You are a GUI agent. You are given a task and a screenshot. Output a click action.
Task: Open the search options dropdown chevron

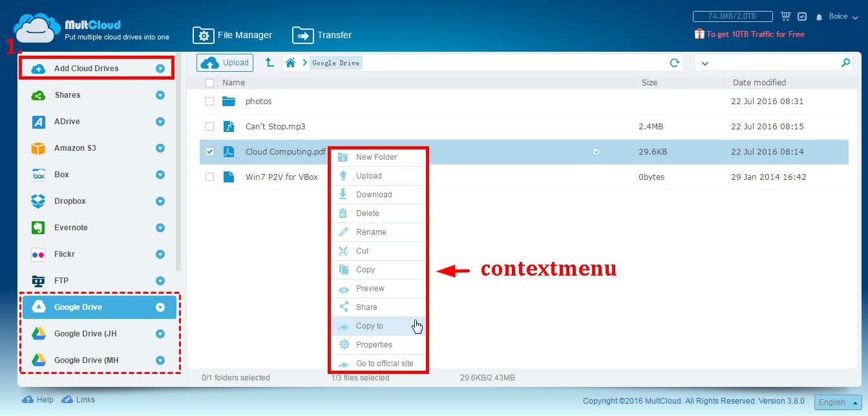point(704,63)
